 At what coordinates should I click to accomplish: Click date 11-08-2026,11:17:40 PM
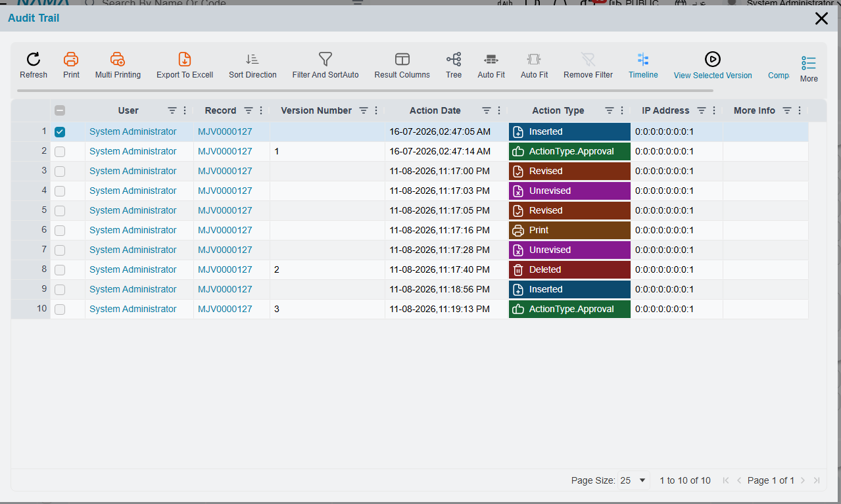[439, 269]
